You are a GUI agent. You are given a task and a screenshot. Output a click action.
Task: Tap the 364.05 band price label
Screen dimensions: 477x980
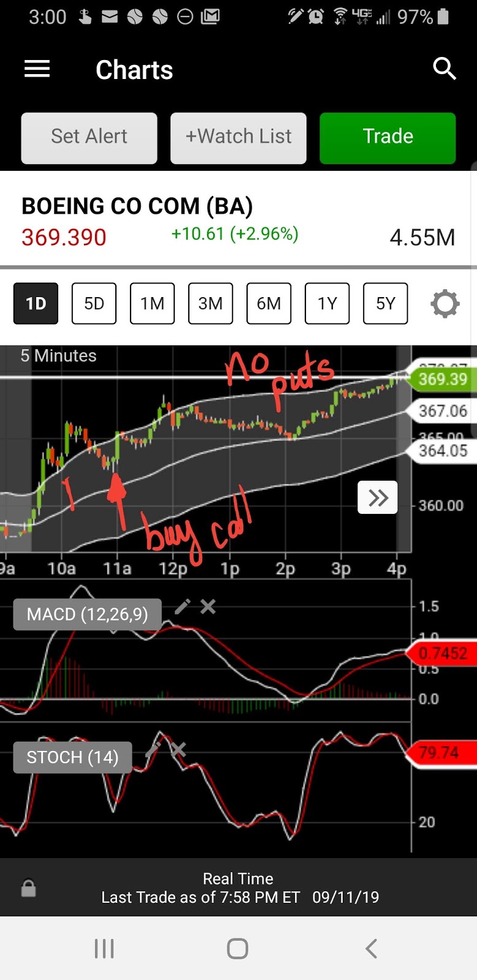(x=441, y=450)
